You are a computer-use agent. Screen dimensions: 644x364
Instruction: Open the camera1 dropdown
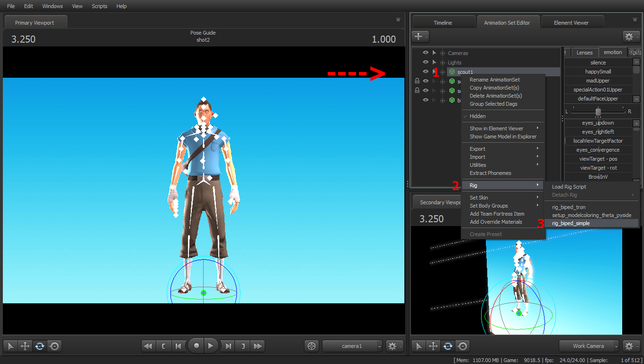(352, 346)
